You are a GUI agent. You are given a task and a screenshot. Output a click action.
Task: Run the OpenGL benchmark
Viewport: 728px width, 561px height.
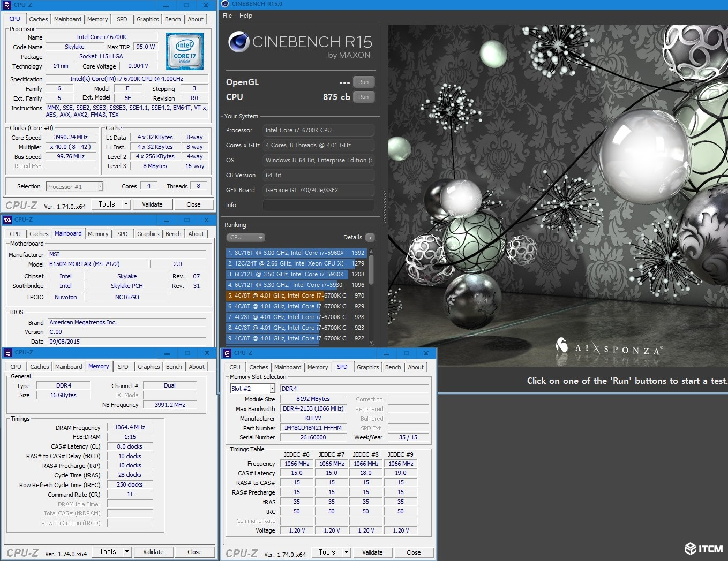click(364, 82)
